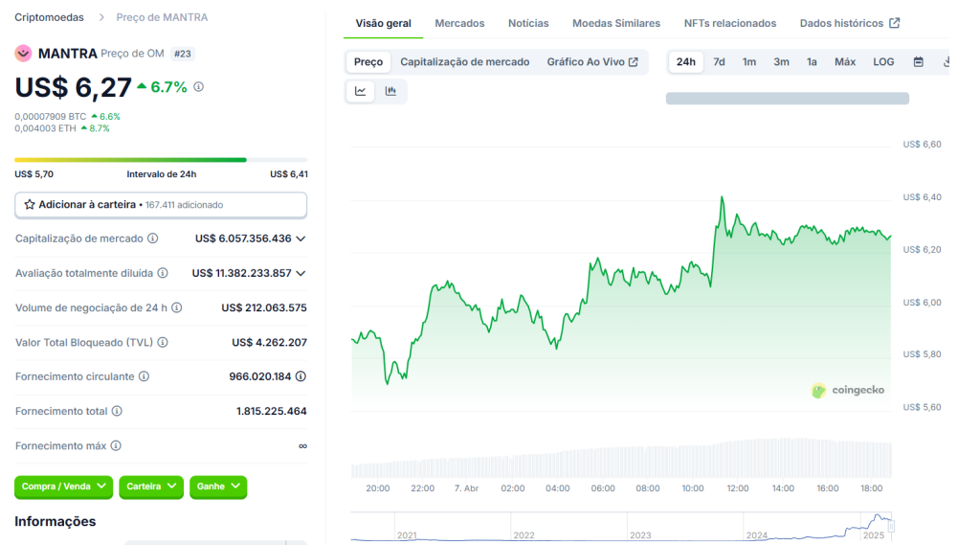Open the Compra / Venda dropdown

[63, 487]
